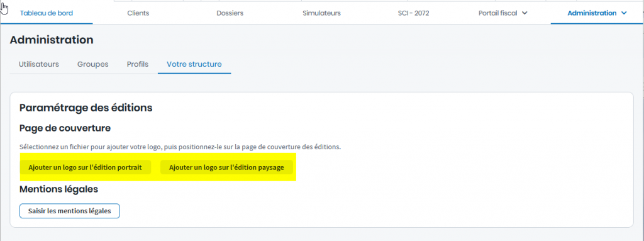Click the chevron beside Portail fiscal
The width and height of the screenshot is (644, 241).
pos(525,13)
